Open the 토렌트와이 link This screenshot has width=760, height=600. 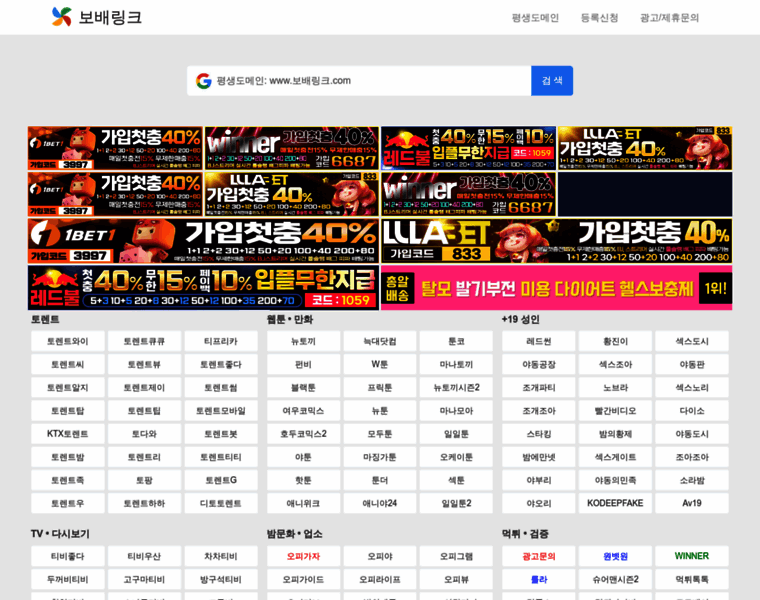[x=68, y=341]
